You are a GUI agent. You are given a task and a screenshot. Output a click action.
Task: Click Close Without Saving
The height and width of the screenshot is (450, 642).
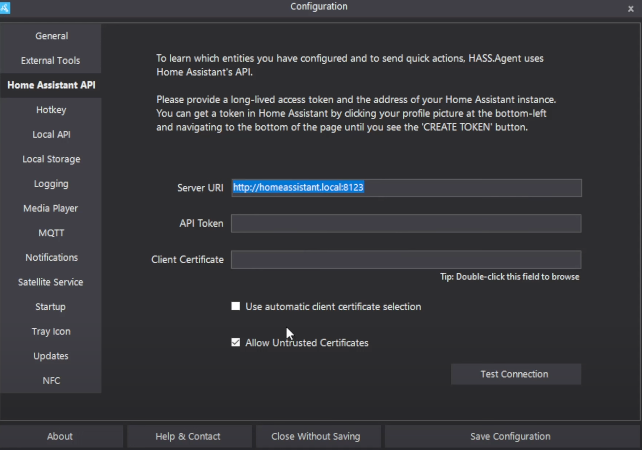pyautogui.click(x=318, y=436)
